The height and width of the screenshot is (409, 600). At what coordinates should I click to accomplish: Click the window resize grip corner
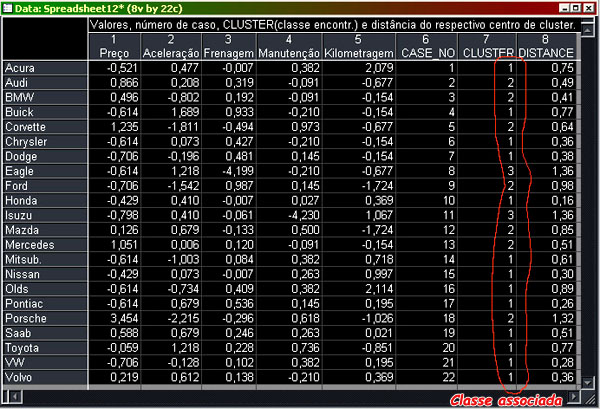(590, 398)
